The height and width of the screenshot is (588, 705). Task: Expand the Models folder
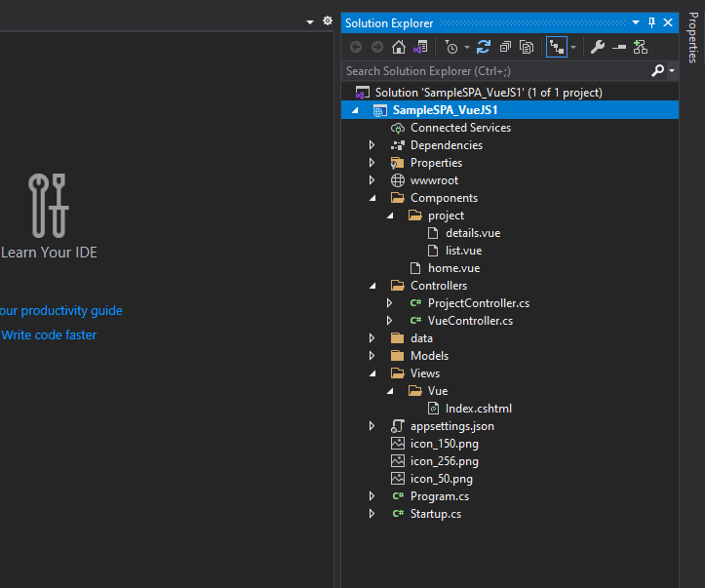[372, 356]
